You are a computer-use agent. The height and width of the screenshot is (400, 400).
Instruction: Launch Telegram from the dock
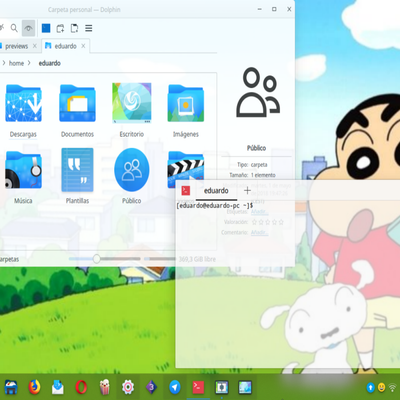[x=175, y=387]
